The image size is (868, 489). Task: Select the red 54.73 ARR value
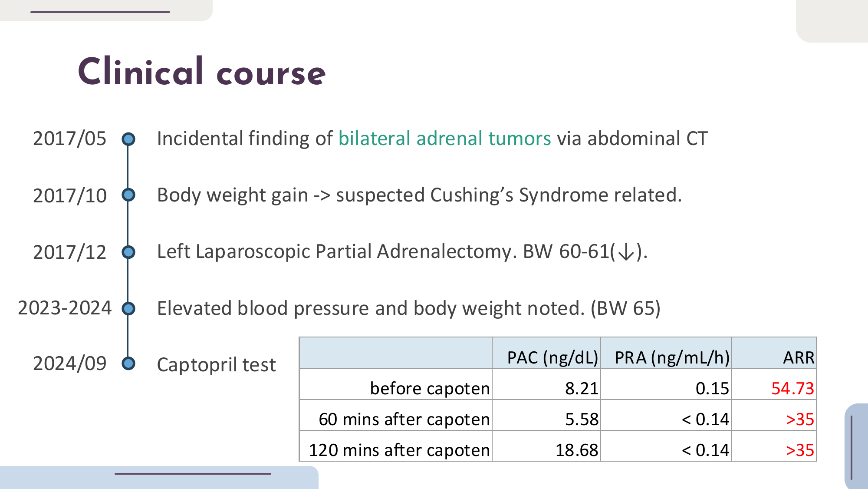coord(792,388)
